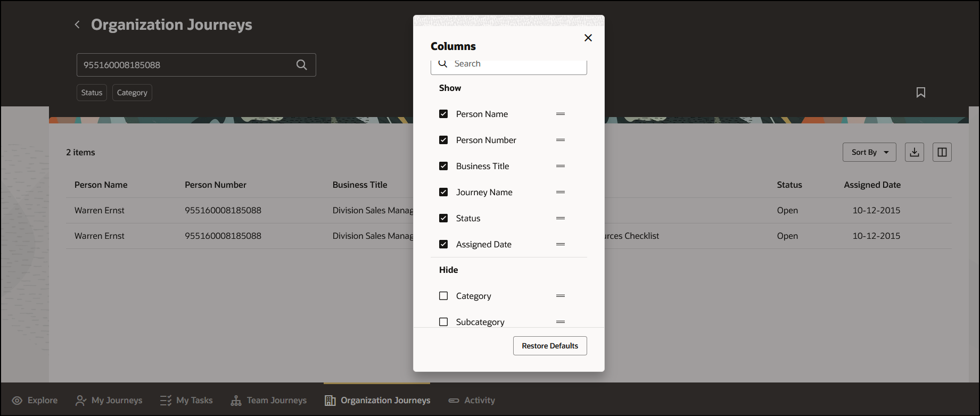Viewport: 980px width, 416px height.
Task: Open the Sort By dropdown
Action: tap(869, 152)
